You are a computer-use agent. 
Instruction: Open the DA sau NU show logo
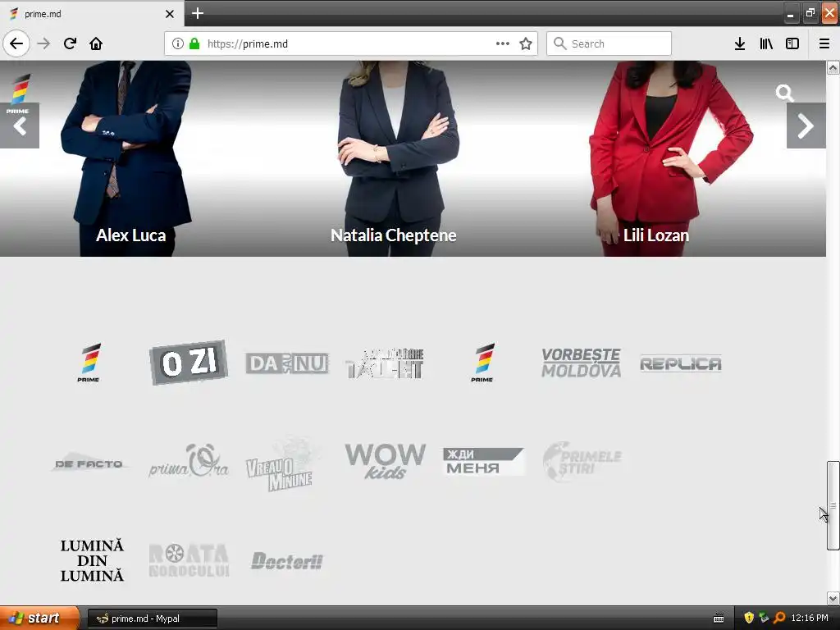pos(287,363)
